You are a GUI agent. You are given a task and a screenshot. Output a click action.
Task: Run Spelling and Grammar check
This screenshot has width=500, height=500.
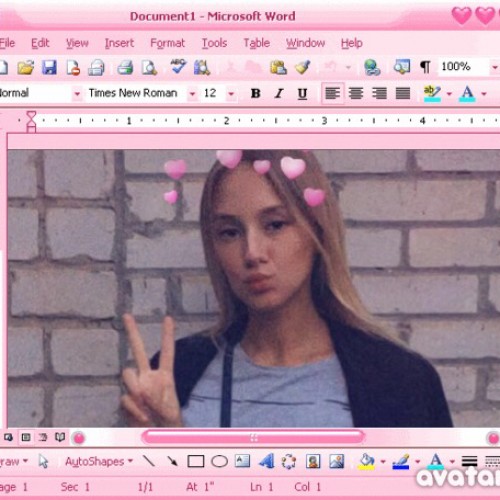[x=178, y=67]
